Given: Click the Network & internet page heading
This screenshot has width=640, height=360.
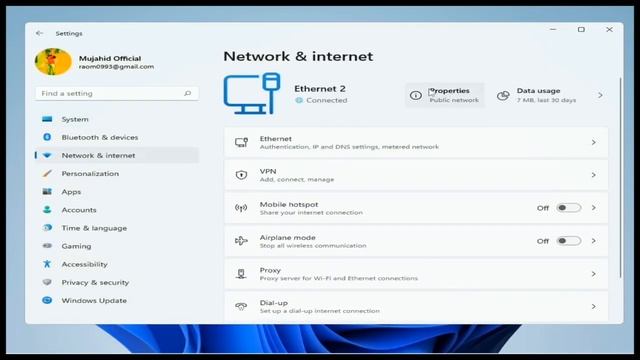Looking at the screenshot, I should [298, 56].
